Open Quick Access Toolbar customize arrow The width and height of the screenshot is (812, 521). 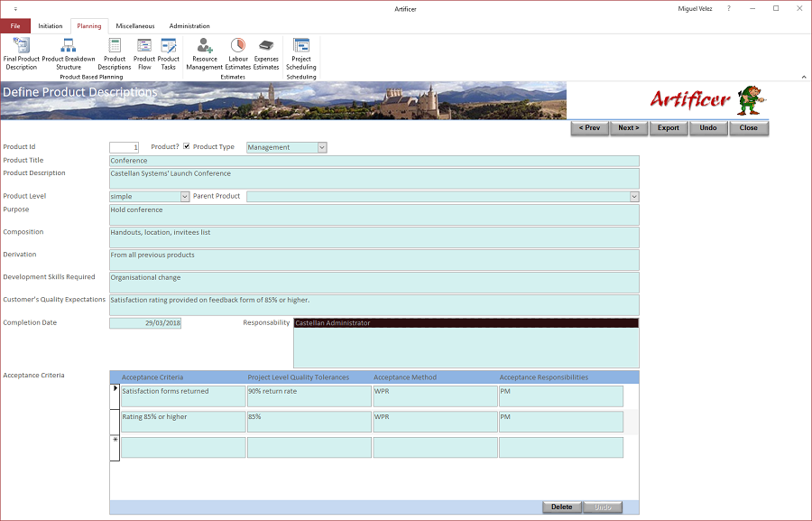[15, 9]
